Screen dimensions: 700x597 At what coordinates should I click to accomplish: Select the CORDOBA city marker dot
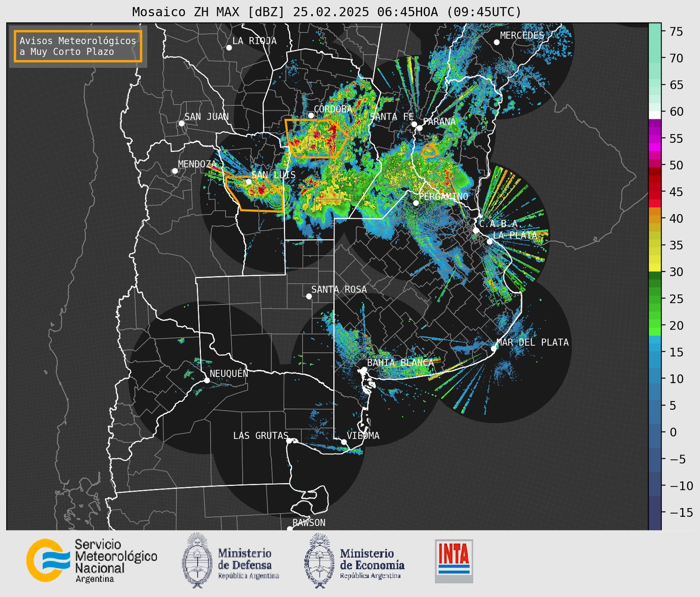click(311, 115)
